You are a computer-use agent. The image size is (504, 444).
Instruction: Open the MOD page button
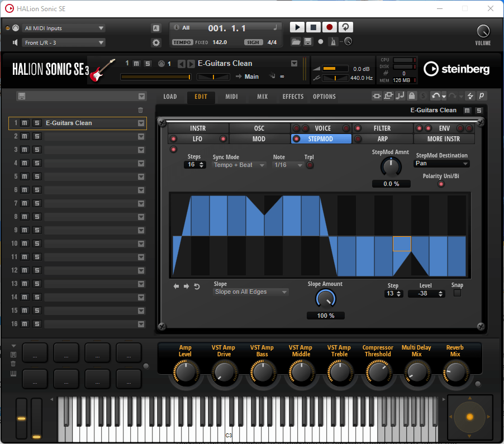point(259,139)
